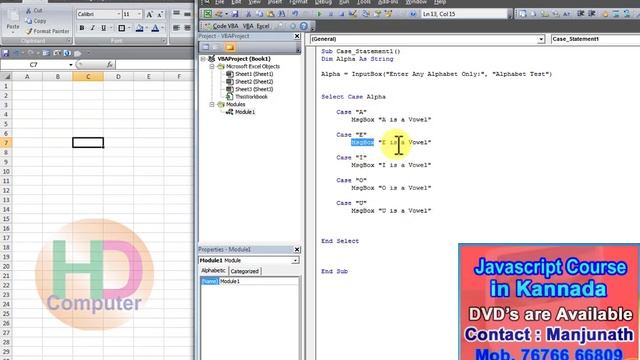Open the (General) object dropdown
This screenshot has height=360, width=640.
pyautogui.click(x=541, y=39)
